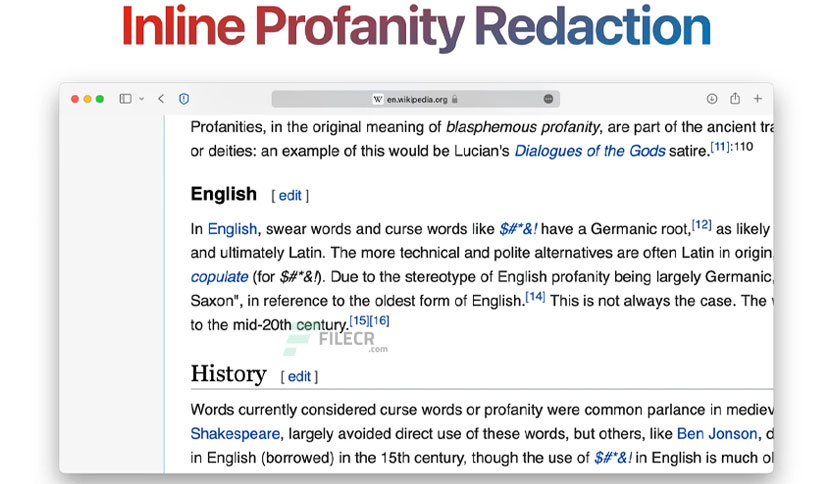836x484 pixels.
Task: Go back with the back arrow
Action: [161, 99]
